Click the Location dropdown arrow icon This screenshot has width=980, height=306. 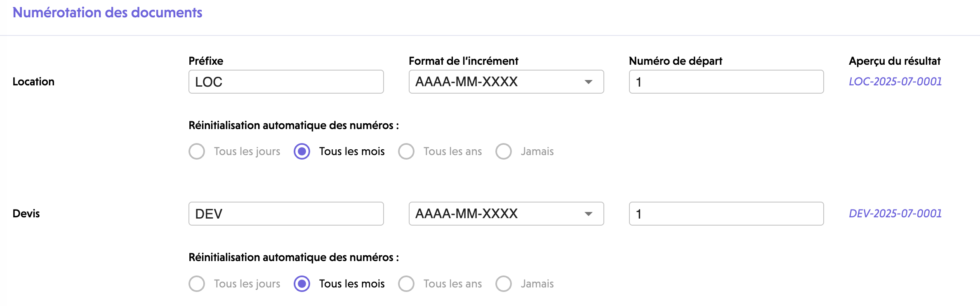pyautogui.click(x=589, y=82)
